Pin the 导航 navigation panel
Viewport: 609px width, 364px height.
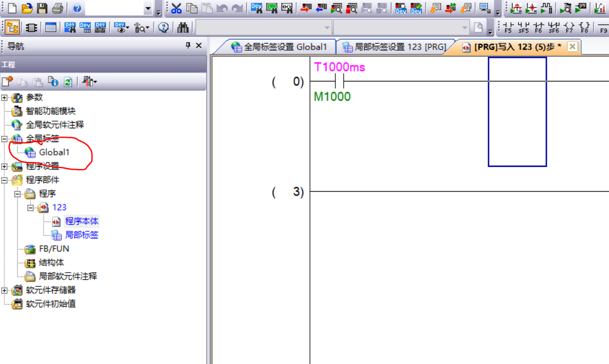(188, 46)
